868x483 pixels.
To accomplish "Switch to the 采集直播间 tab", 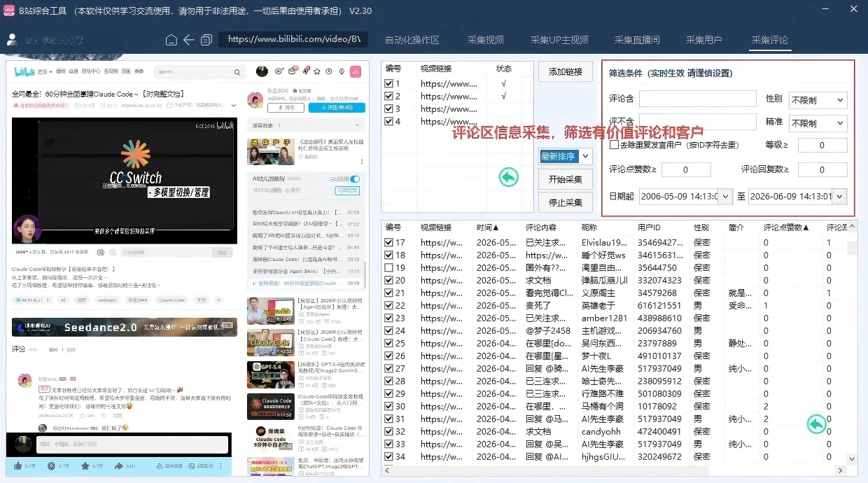I will pos(637,40).
